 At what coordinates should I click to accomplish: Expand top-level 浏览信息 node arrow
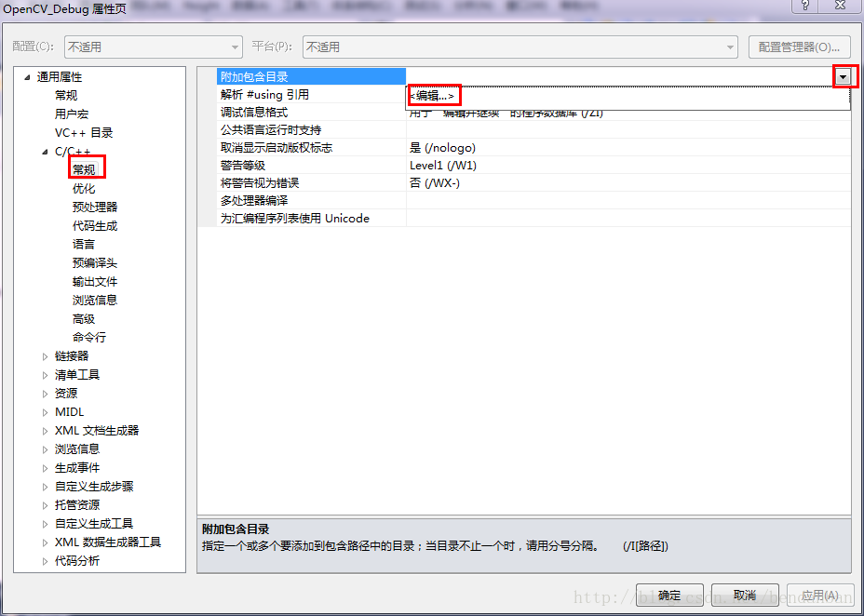[x=46, y=449]
